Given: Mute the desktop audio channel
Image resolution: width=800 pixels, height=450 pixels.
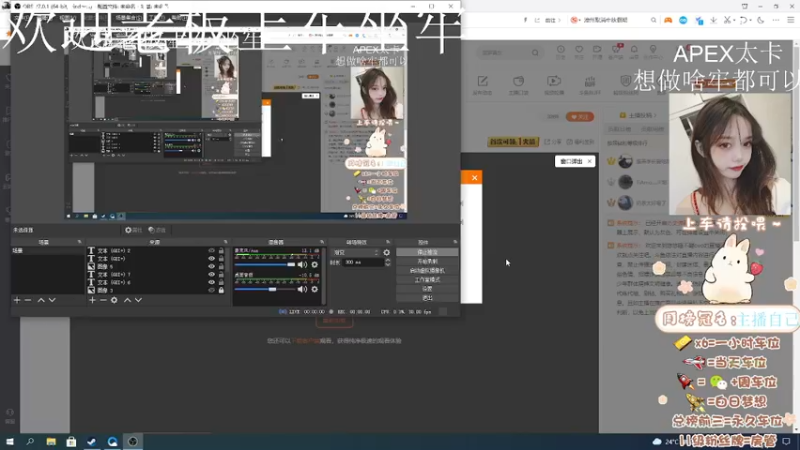Looking at the screenshot, I should click(x=303, y=289).
